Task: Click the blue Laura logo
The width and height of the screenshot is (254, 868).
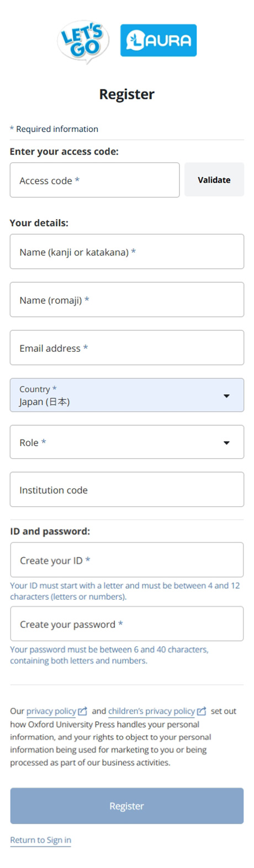Action: tap(158, 40)
